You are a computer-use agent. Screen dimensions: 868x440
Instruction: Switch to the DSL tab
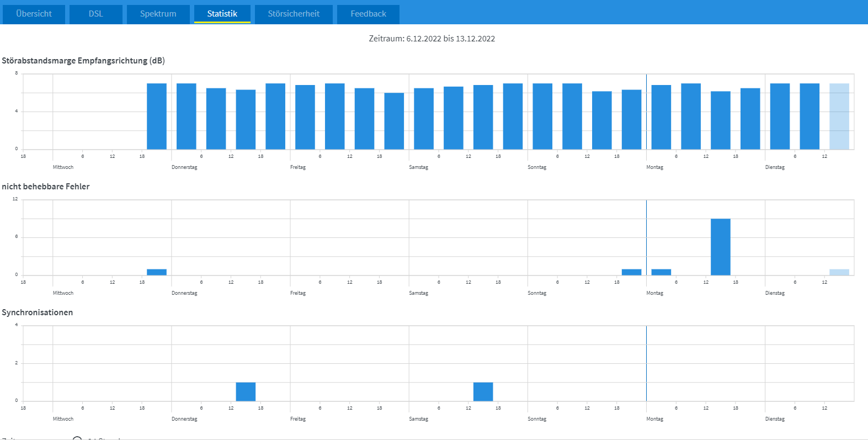(96, 14)
